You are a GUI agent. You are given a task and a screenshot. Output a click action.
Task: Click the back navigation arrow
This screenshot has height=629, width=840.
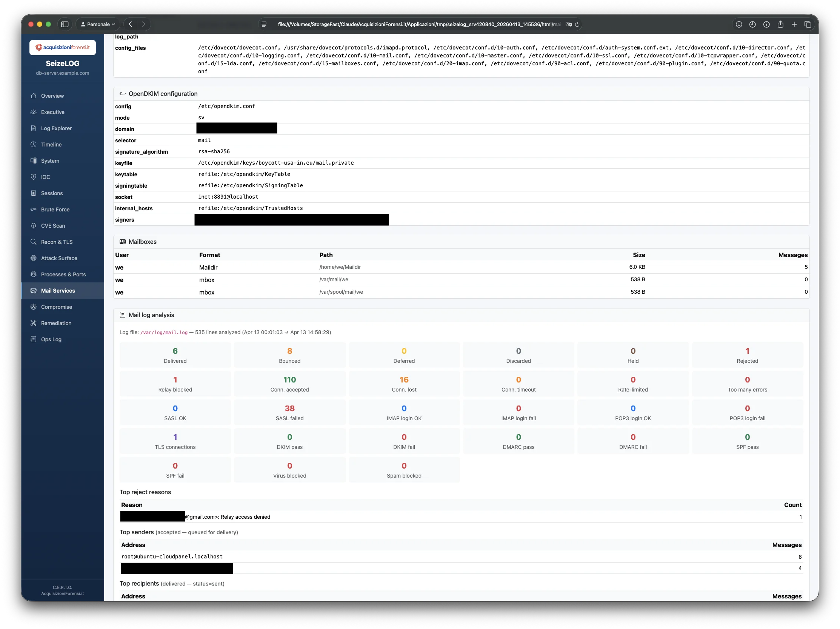pyautogui.click(x=130, y=24)
